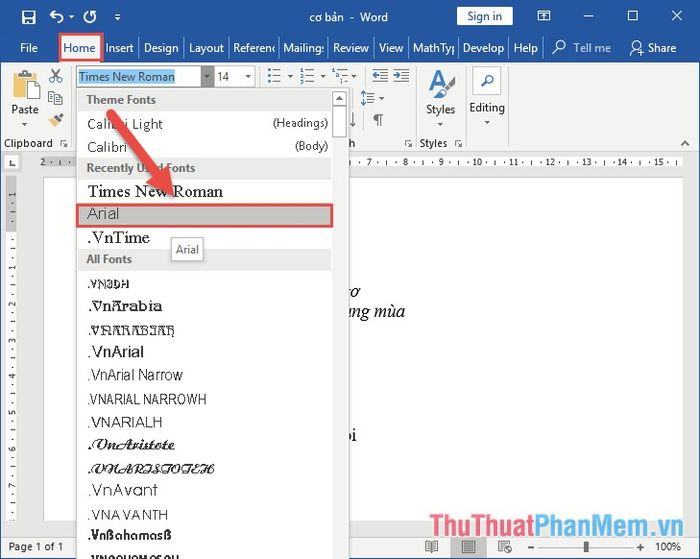The width and height of the screenshot is (700, 559).
Task: Open Line and Paragraph Spacing icon
Action: (x=367, y=98)
